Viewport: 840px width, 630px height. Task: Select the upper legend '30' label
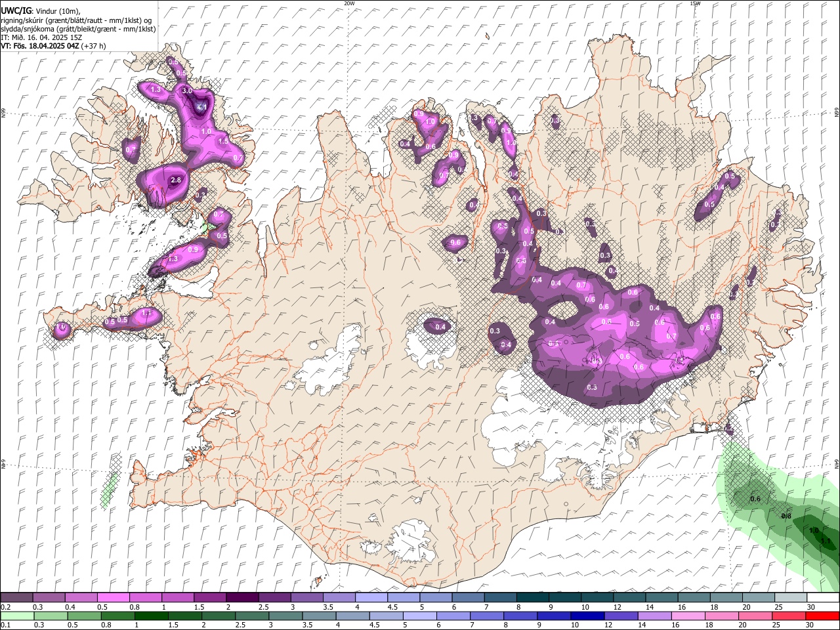(811, 607)
